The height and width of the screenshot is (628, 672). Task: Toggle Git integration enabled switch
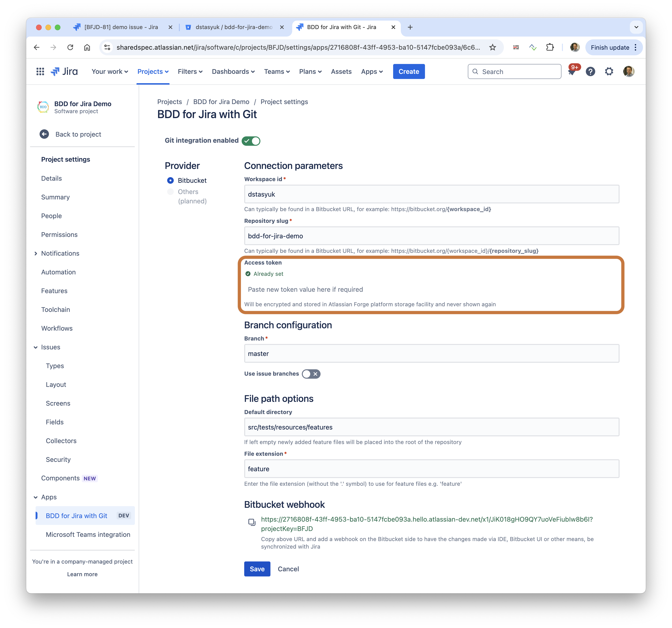pyautogui.click(x=251, y=141)
